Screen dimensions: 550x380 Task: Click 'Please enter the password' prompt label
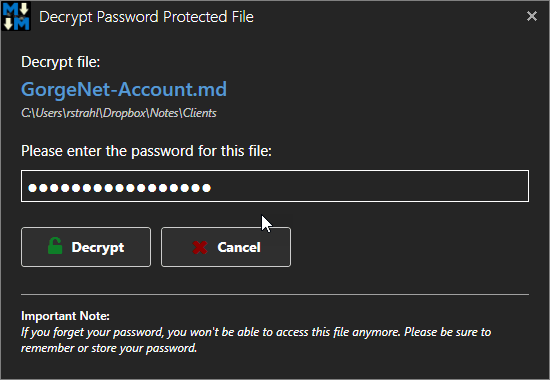click(146, 151)
